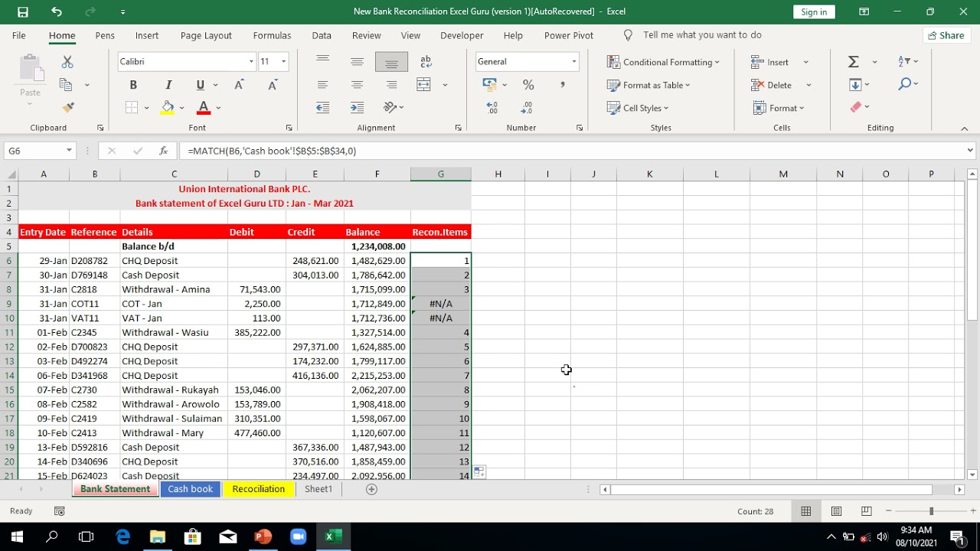Open the Name Box dropdown arrow
Viewport: 980px width, 551px height.
coord(69,151)
